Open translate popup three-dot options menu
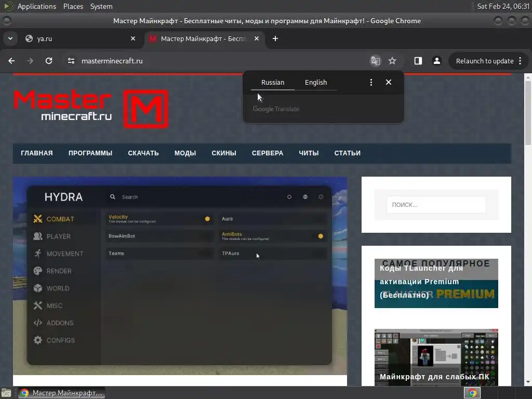Screen dimensions: 532x399 click(371, 82)
